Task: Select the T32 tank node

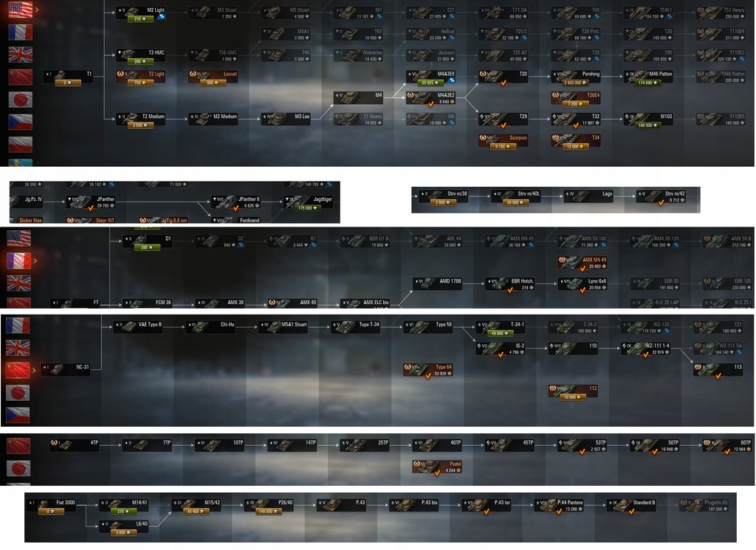Action: [x=576, y=118]
